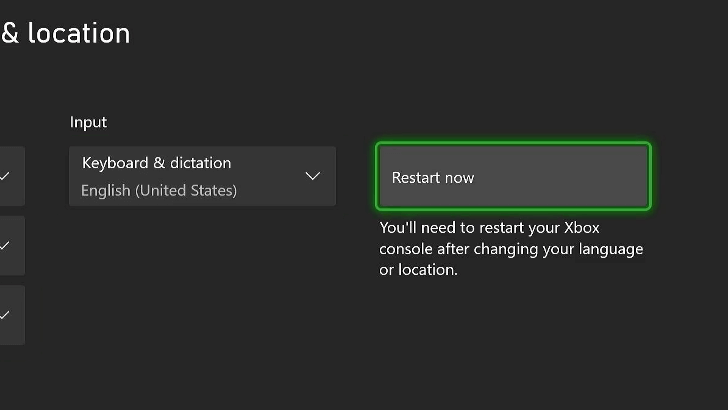Click 'after changing your language' text line
This screenshot has height=410, width=728.
(511, 249)
